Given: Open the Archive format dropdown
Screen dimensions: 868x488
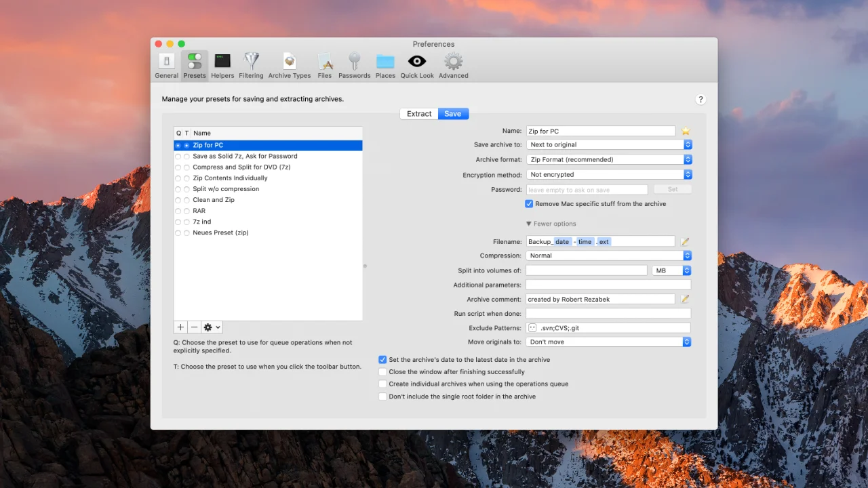Looking at the screenshot, I should [x=609, y=159].
